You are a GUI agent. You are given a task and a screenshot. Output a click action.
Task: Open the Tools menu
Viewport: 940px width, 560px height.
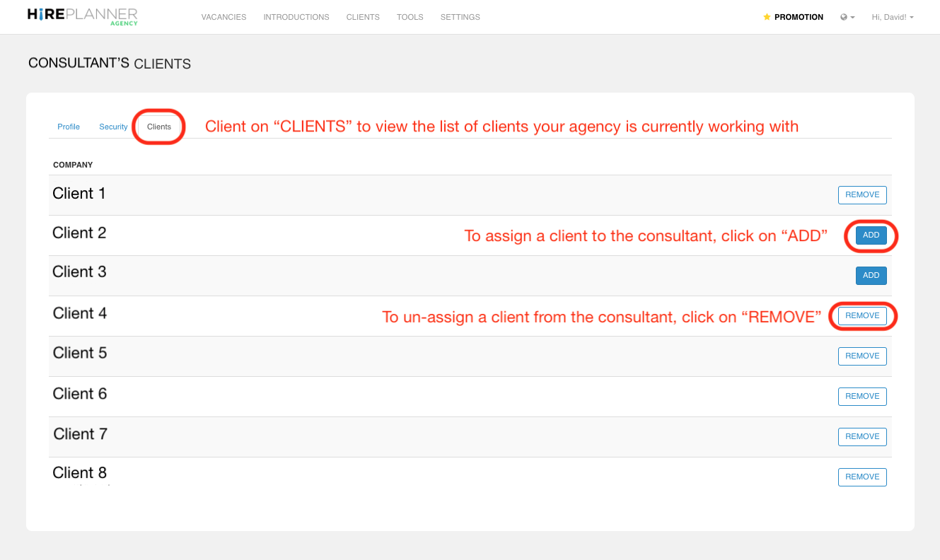tap(410, 17)
